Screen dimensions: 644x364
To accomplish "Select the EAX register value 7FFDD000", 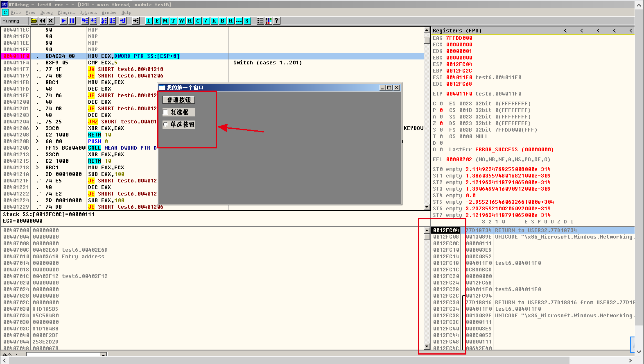I will click(x=459, y=38).
